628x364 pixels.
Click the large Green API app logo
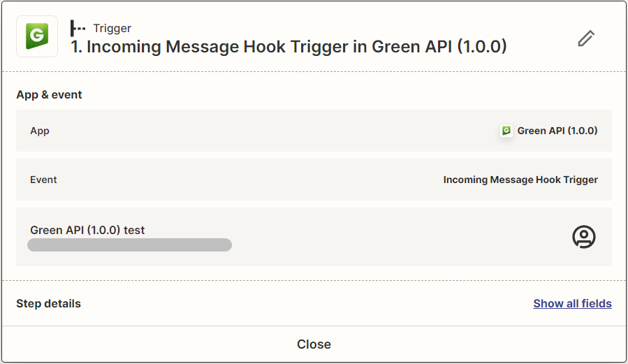[x=37, y=36]
